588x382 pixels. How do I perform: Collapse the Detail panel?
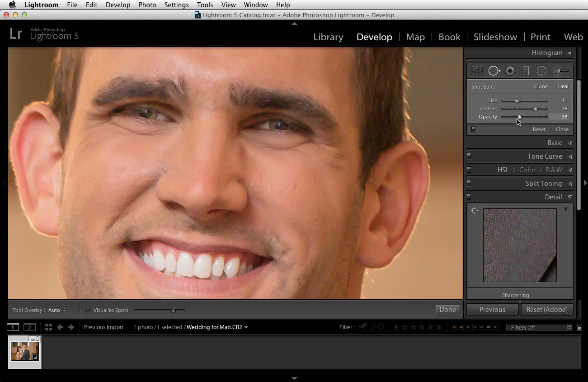(x=569, y=197)
